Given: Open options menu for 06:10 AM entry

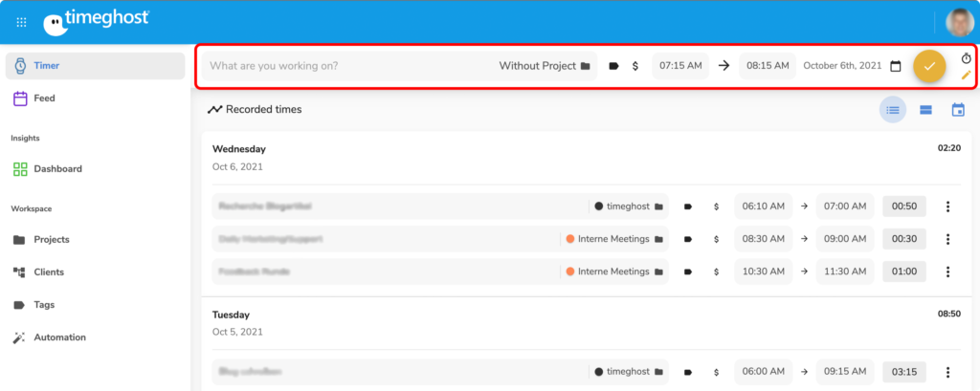Looking at the screenshot, I should [x=947, y=206].
